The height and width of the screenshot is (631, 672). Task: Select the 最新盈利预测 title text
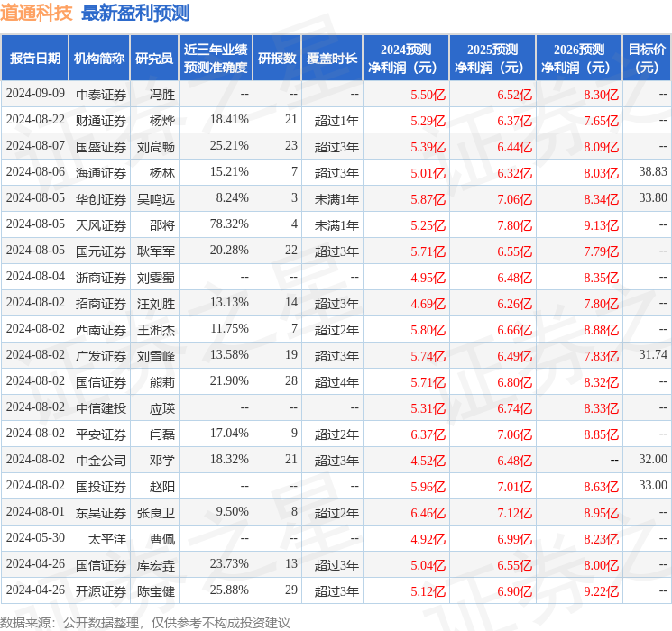tap(135, 13)
